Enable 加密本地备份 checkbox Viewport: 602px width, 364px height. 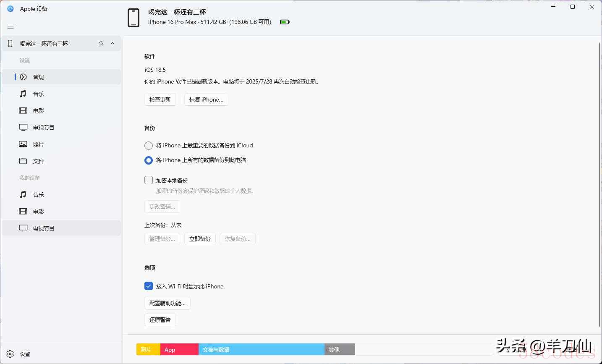[148, 180]
